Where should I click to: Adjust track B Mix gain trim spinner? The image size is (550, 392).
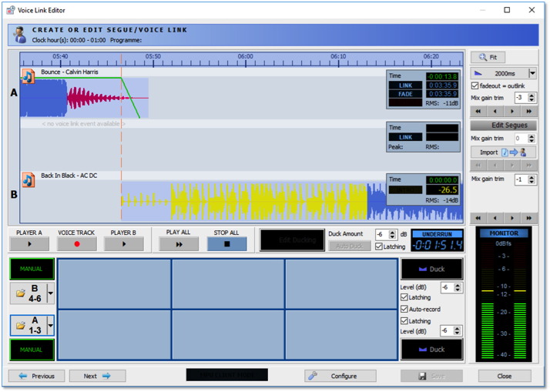pyautogui.click(x=532, y=179)
